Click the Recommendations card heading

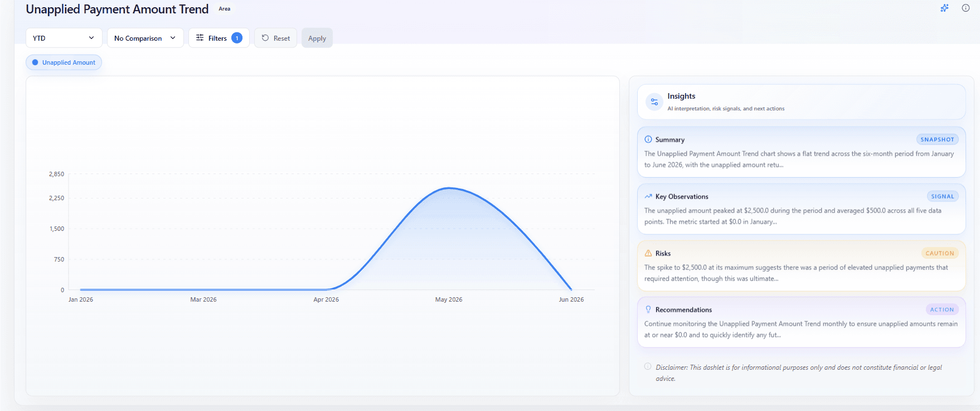683,310
